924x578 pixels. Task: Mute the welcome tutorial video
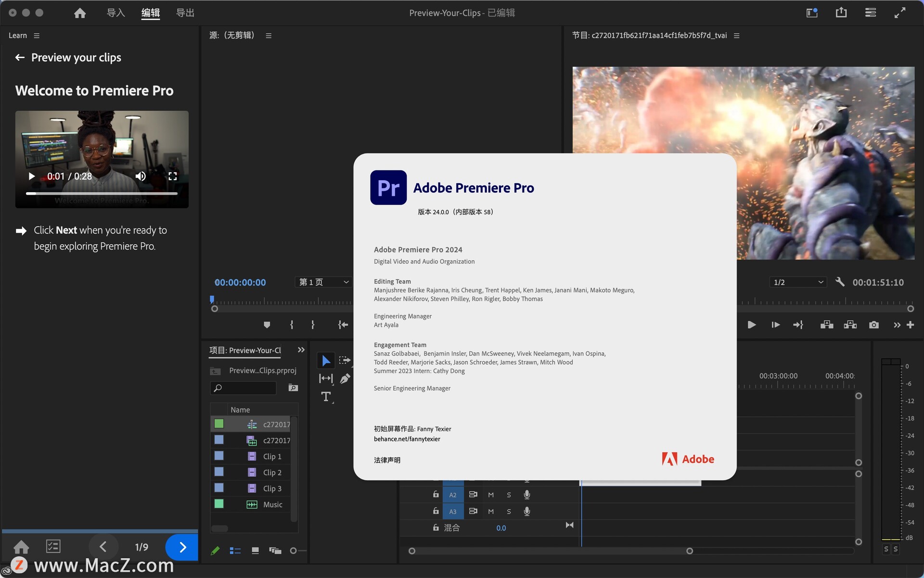pos(140,176)
